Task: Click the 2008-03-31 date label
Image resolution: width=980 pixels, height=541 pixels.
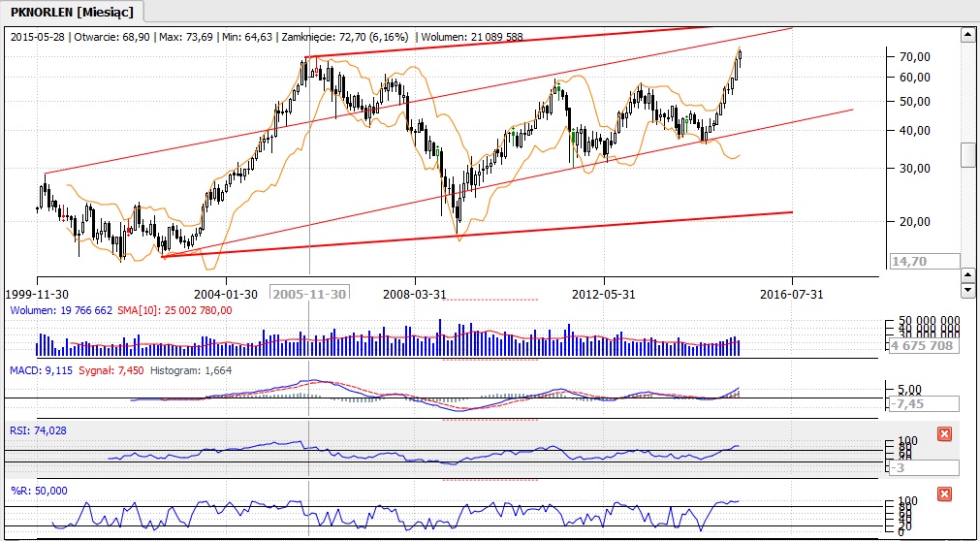Action: point(415,295)
